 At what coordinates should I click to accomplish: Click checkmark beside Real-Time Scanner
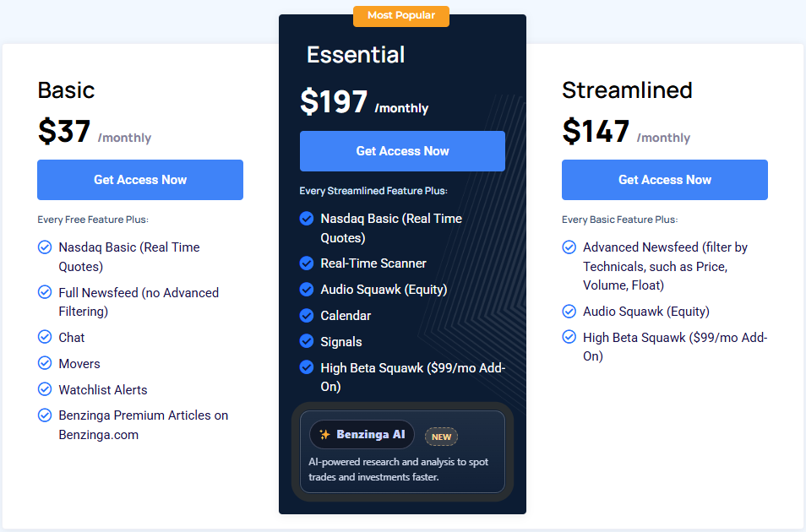(x=307, y=263)
